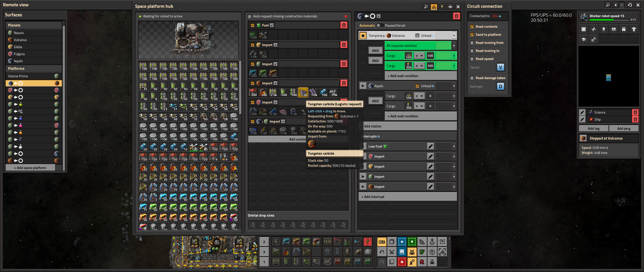Image resolution: width=644 pixels, height=272 pixels.
Task: Delete the Science map tag
Action: [x=635, y=113]
